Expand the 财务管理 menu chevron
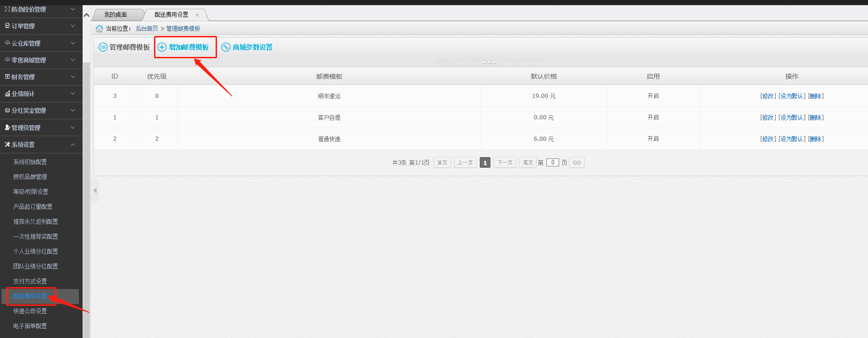 coord(73,76)
